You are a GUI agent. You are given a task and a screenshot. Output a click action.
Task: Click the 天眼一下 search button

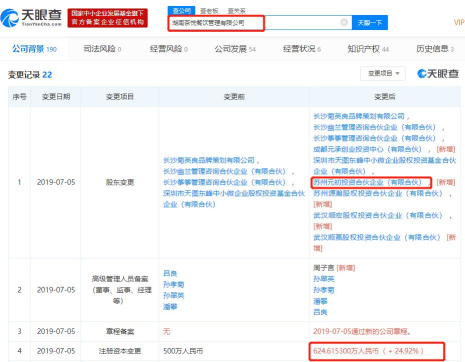click(x=370, y=23)
